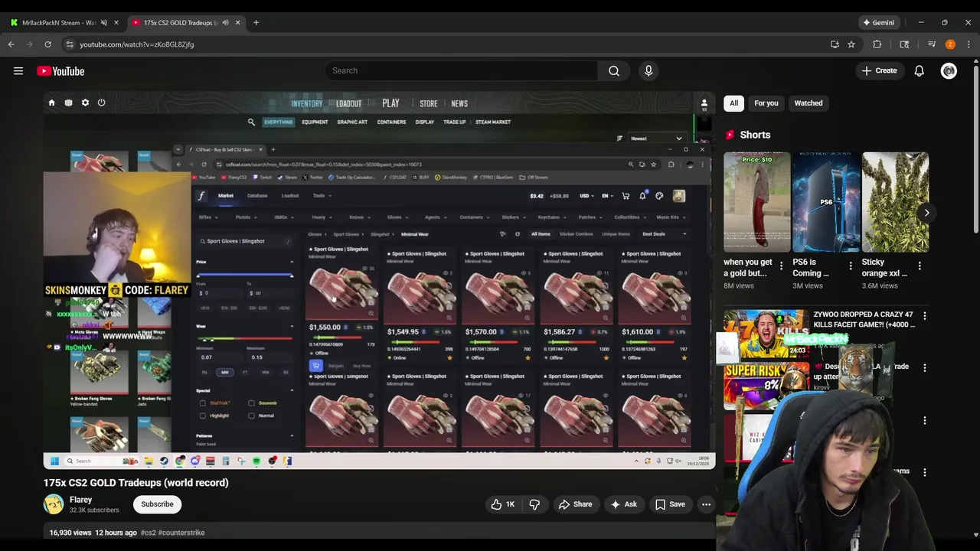Select MW wear toggle in the video

[225, 373]
